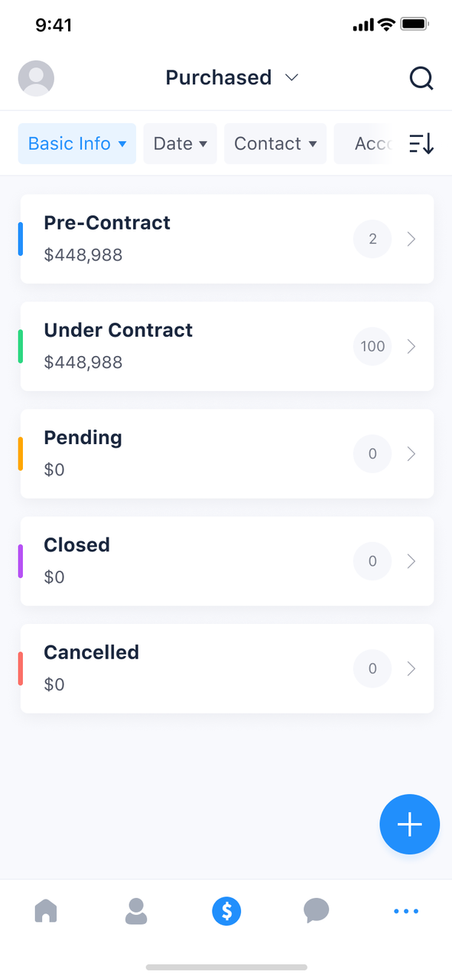Expand the Pending row chevron
The height and width of the screenshot is (980, 452).
(411, 454)
